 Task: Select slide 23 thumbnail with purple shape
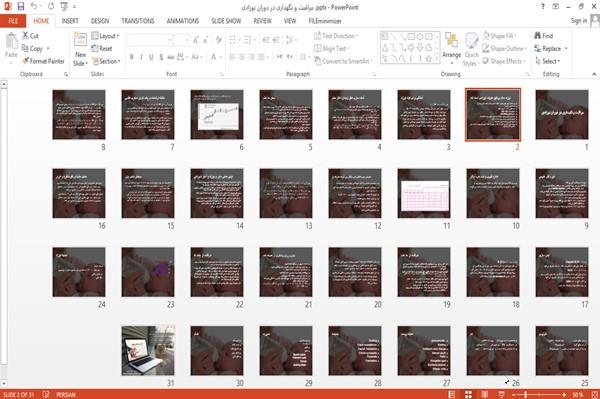[x=148, y=272]
